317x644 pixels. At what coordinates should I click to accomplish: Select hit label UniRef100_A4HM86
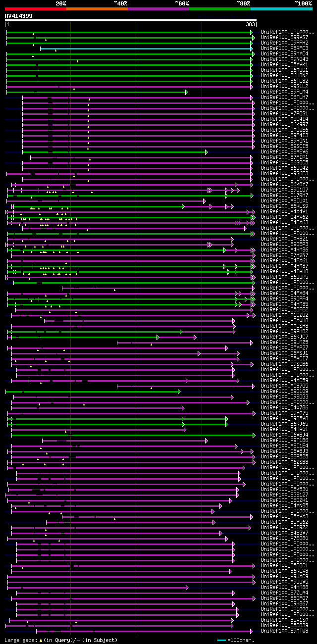pos(284,249)
